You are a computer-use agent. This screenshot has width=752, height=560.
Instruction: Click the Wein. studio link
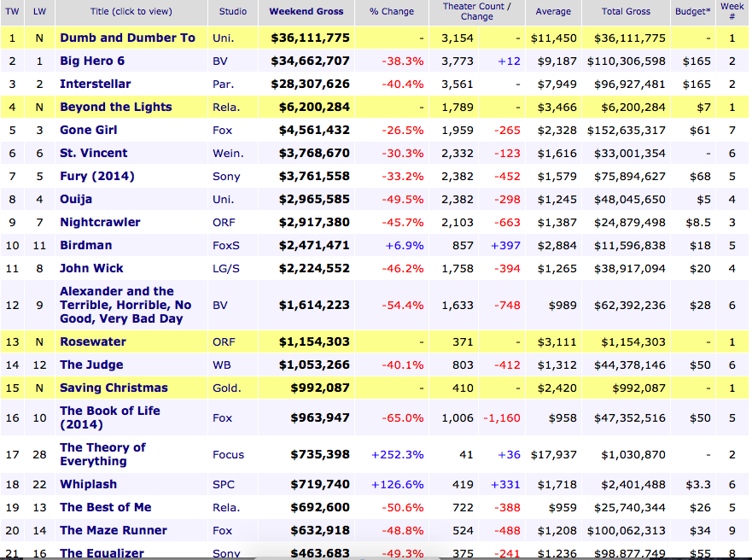[x=228, y=153]
